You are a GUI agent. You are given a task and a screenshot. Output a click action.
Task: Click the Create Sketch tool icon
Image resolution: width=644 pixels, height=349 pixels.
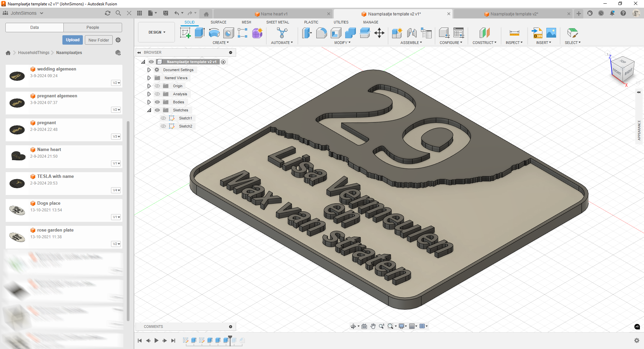[185, 33]
